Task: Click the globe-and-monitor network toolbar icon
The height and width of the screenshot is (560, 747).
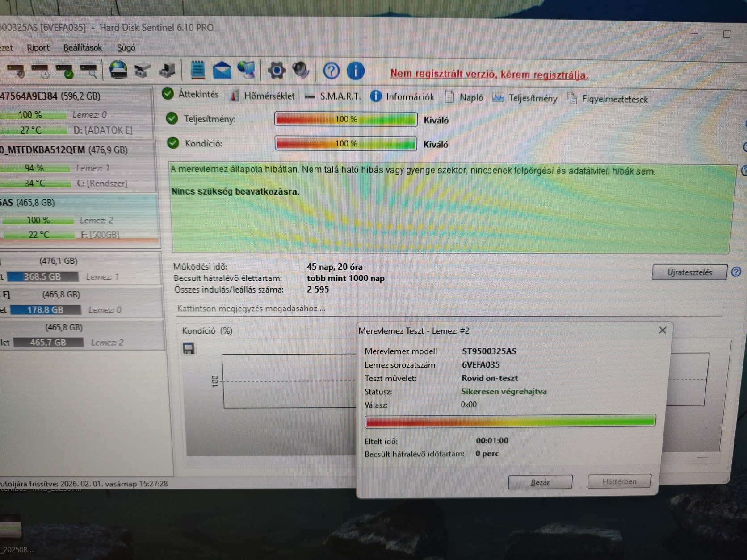Action: click(247, 70)
